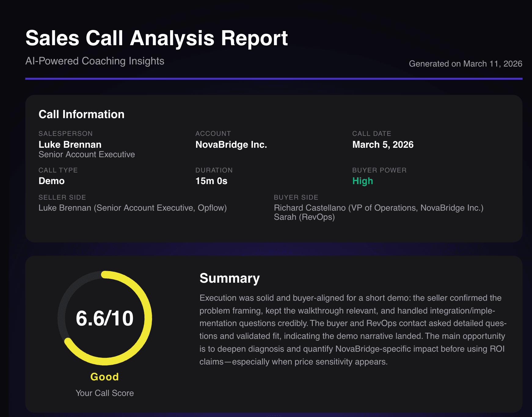Open the NovaBridge Inc. account details

tap(231, 144)
